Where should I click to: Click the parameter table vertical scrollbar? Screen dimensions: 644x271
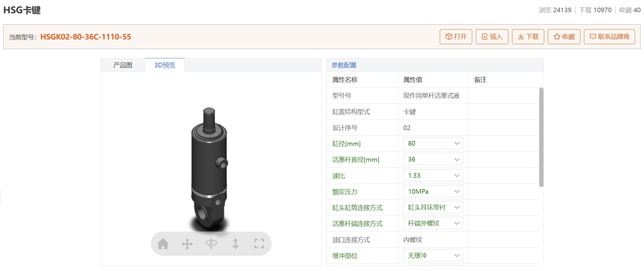(541, 137)
